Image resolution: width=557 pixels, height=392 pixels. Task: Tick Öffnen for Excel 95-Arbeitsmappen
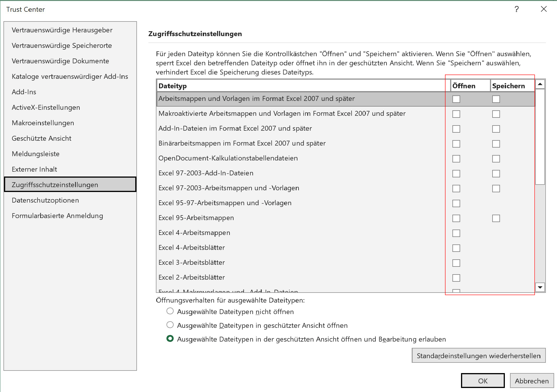(456, 218)
